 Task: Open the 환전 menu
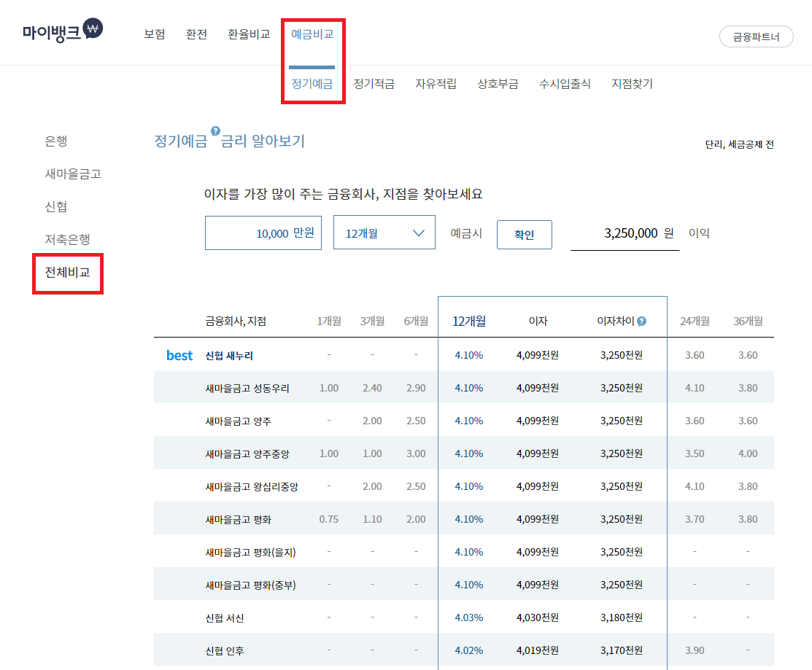click(196, 34)
